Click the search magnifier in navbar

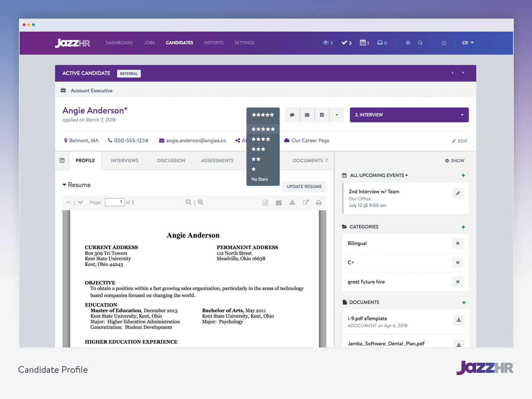point(420,43)
